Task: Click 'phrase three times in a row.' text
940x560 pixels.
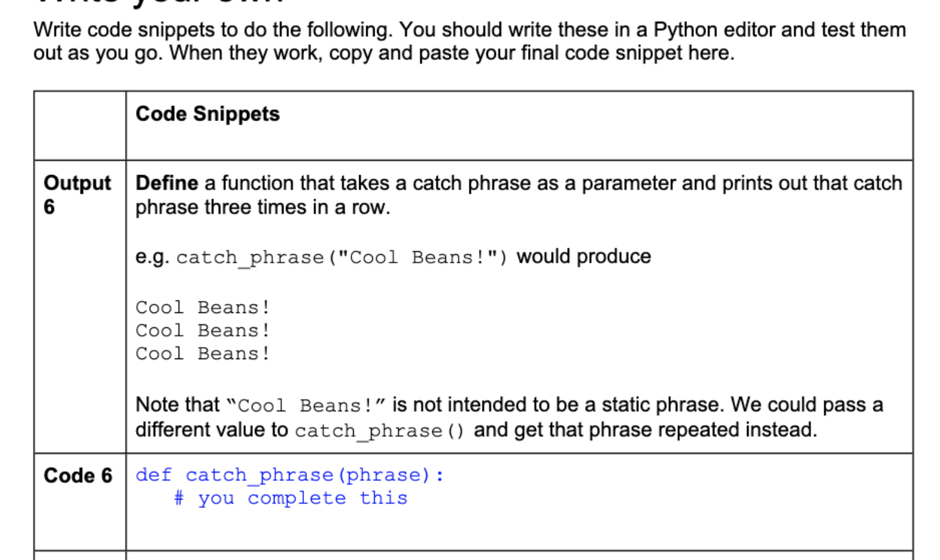Action: (x=263, y=207)
